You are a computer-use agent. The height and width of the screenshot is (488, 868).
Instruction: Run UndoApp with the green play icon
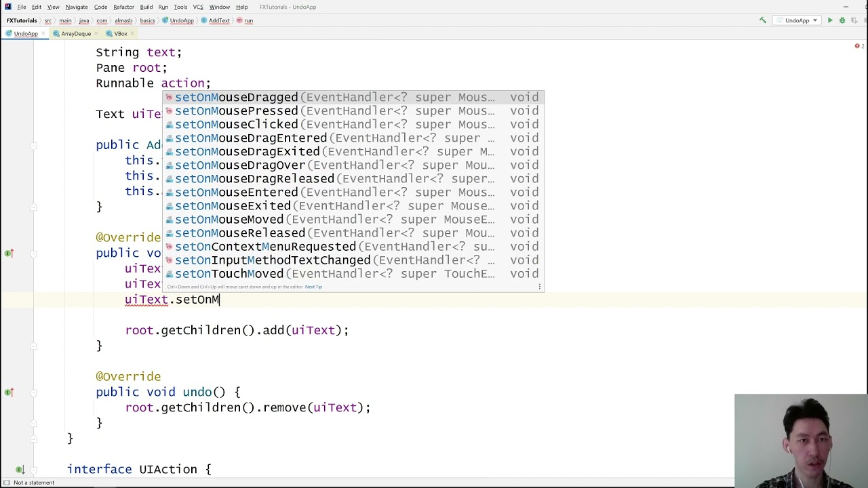tap(830, 20)
